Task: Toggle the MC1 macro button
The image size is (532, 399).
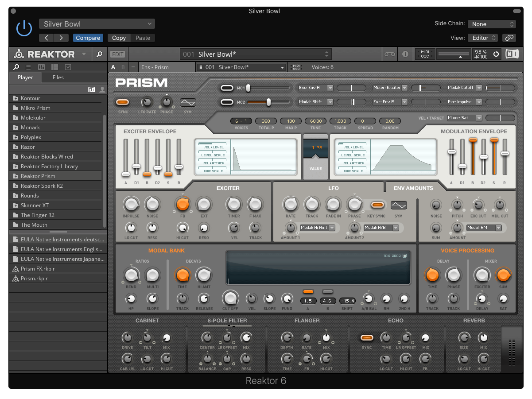Action: point(227,88)
